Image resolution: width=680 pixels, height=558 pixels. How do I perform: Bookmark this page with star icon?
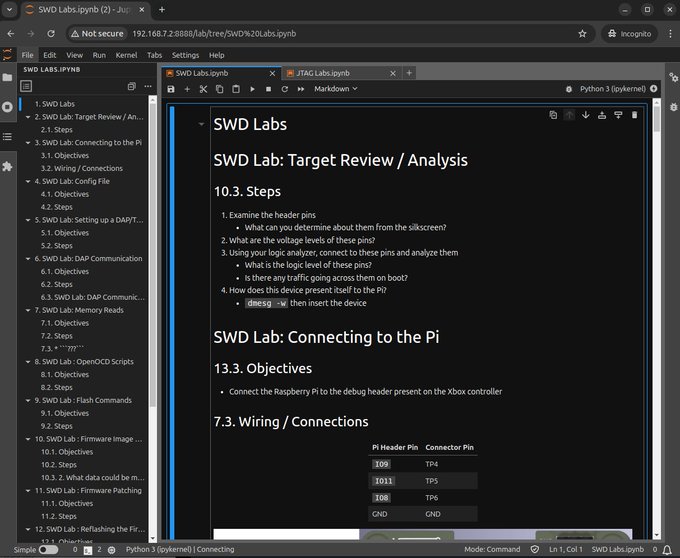582,33
